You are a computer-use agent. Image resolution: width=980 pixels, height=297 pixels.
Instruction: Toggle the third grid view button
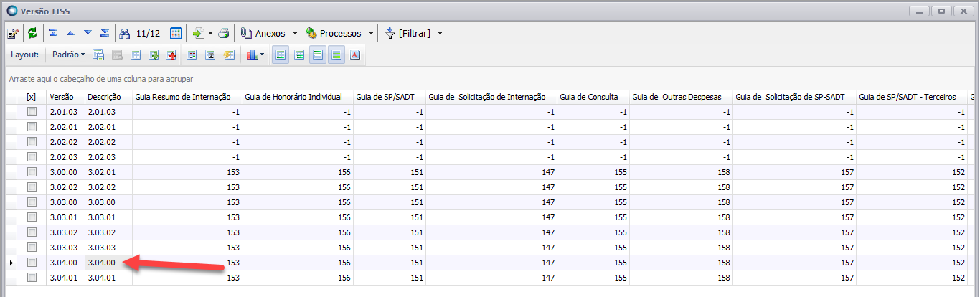(318, 55)
